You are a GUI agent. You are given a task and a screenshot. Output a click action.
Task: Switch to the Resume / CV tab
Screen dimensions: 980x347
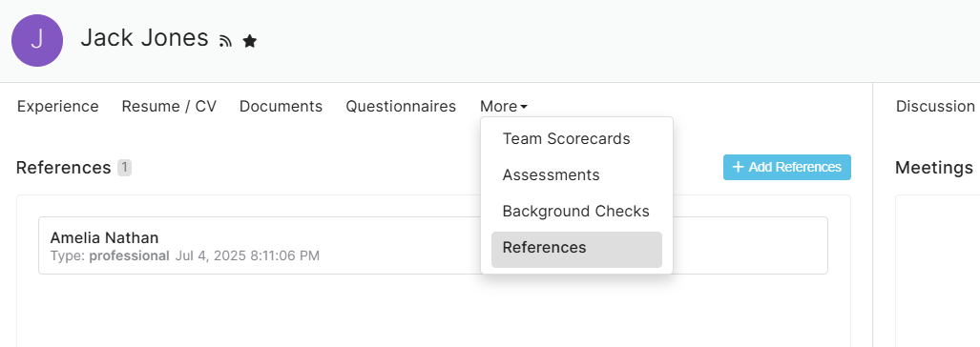tap(169, 106)
